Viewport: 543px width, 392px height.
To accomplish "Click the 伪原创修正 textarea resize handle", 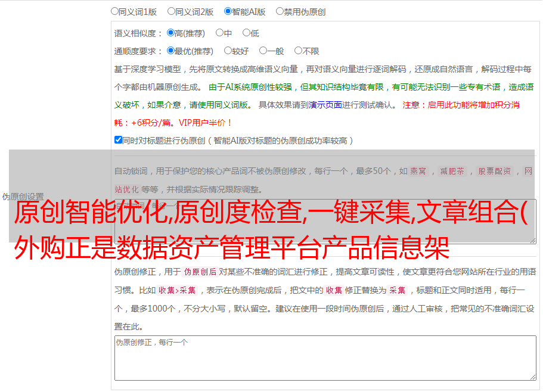I will (533, 377).
